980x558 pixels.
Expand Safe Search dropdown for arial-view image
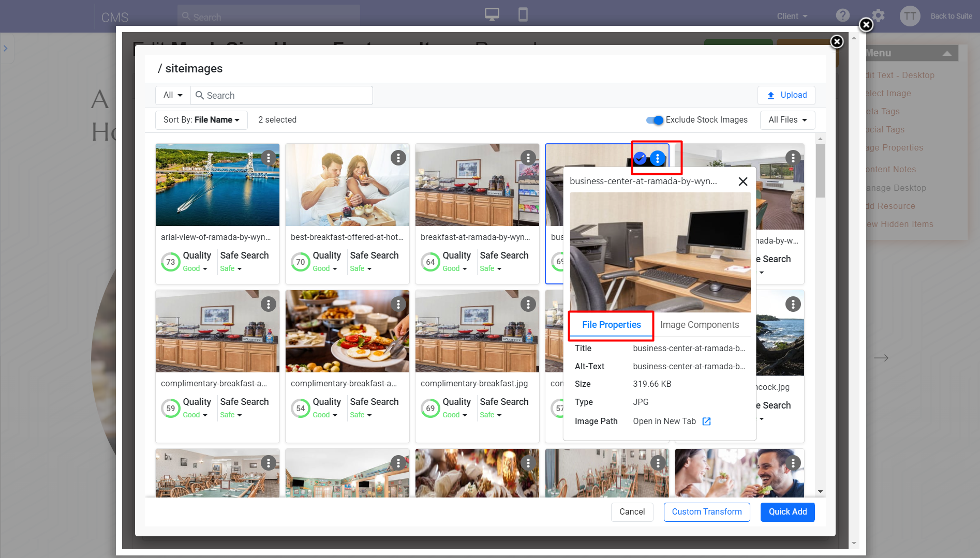pyautogui.click(x=231, y=269)
